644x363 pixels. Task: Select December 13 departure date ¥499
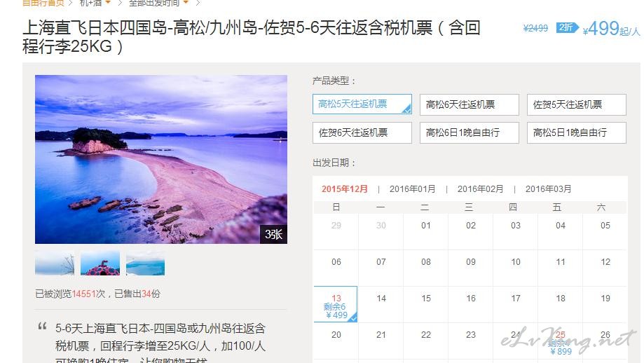(x=336, y=304)
